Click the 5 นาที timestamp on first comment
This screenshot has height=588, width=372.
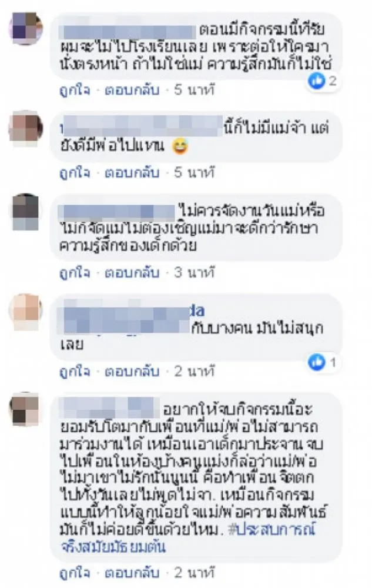(194, 91)
